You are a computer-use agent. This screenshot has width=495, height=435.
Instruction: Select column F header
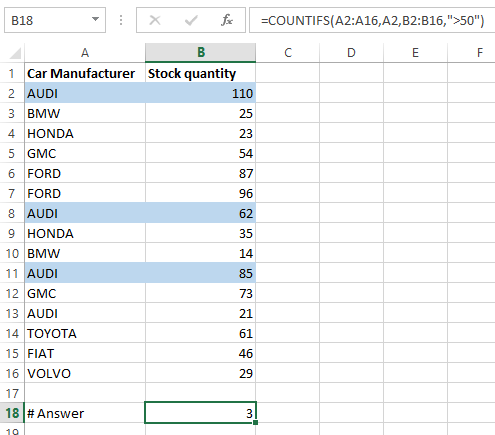(471, 53)
